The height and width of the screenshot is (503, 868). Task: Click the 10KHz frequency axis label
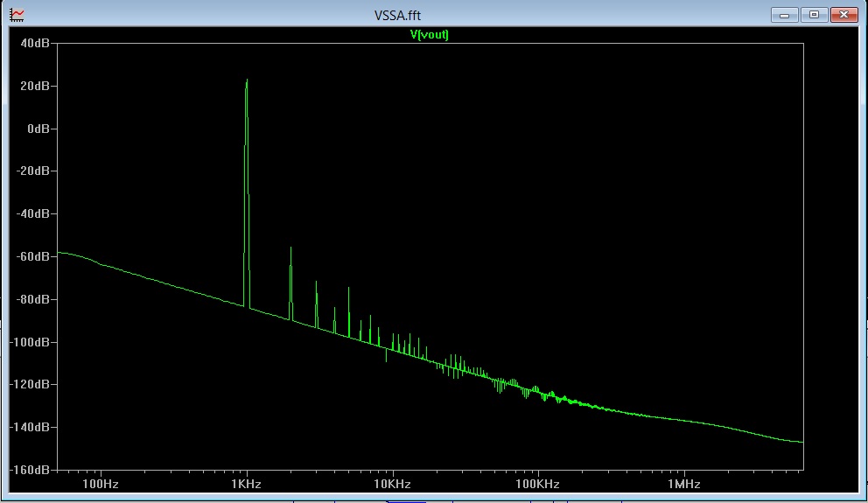click(x=392, y=484)
